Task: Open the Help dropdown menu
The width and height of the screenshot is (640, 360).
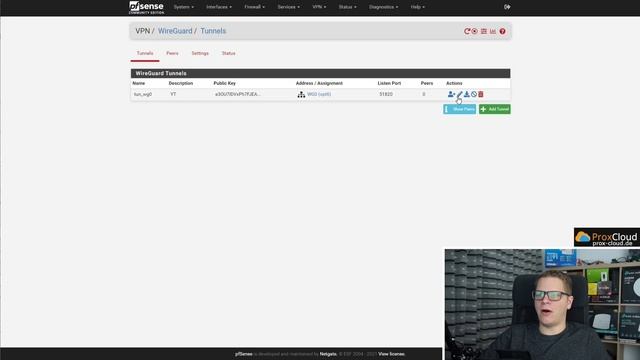Action: [418, 7]
